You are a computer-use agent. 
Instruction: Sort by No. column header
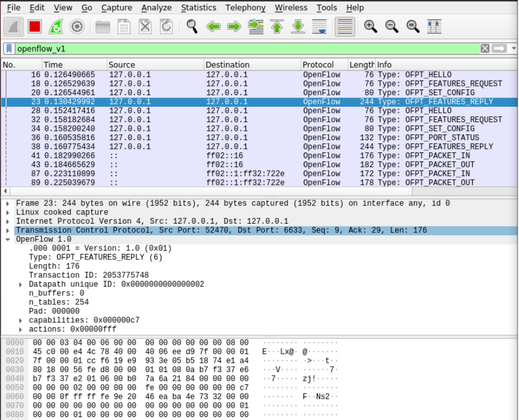(22, 65)
